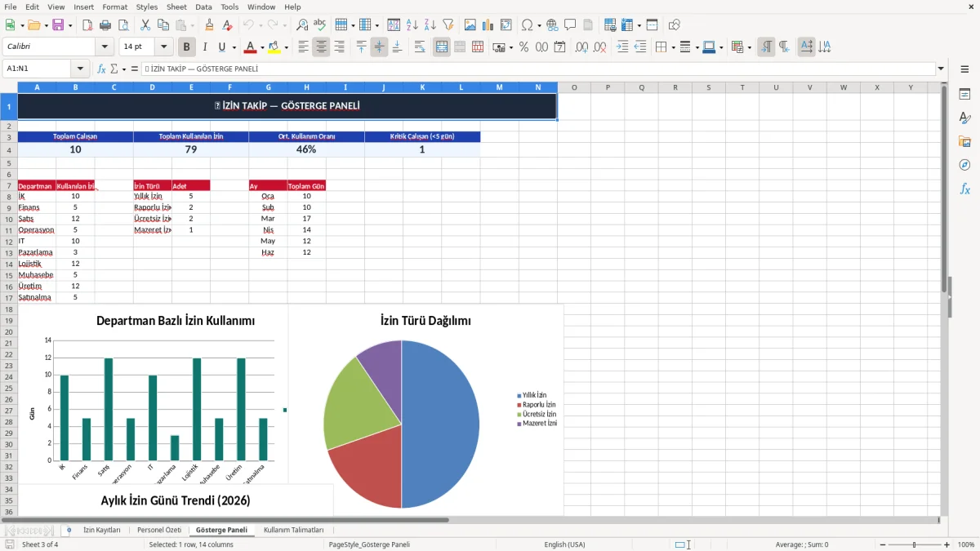The height and width of the screenshot is (551, 980).
Task: Toggle Center Vertically alignment
Action: [379, 47]
